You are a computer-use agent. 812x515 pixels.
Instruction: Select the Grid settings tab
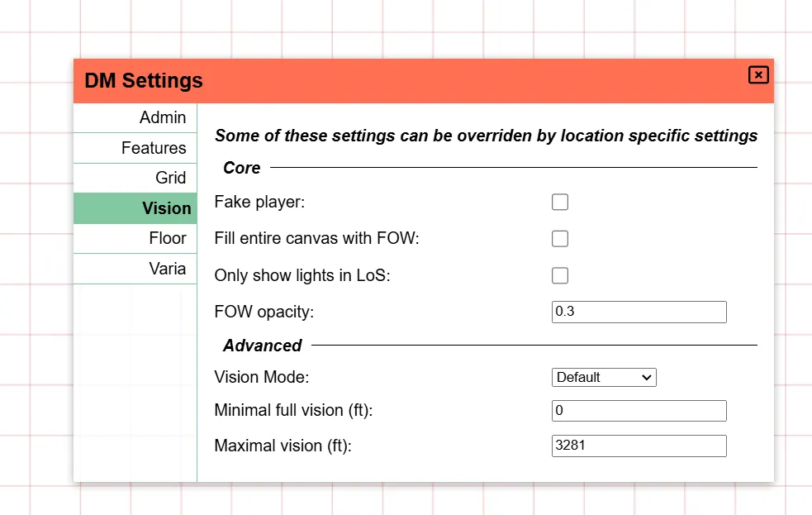click(171, 177)
